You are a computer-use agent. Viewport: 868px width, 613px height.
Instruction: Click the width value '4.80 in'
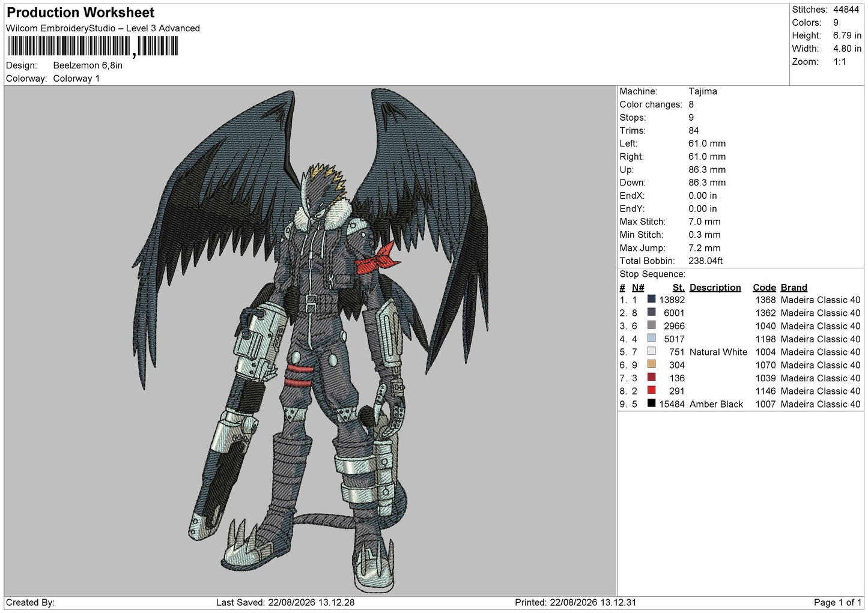point(847,49)
